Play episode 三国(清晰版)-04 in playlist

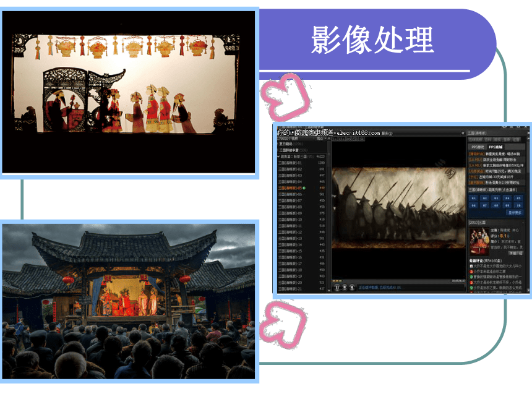point(302,182)
